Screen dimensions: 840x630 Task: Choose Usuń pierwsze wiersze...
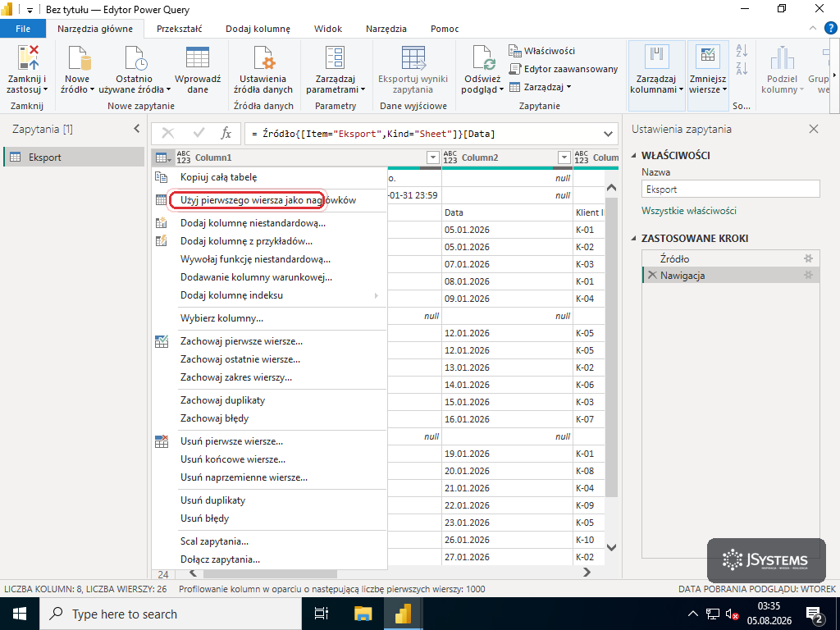point(269,441)
